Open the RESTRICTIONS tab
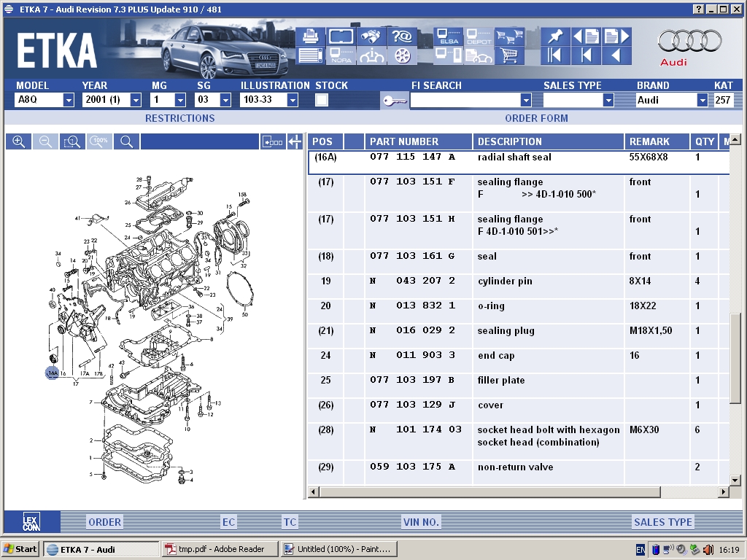This screenshot has height=560, width=747. 180,118
